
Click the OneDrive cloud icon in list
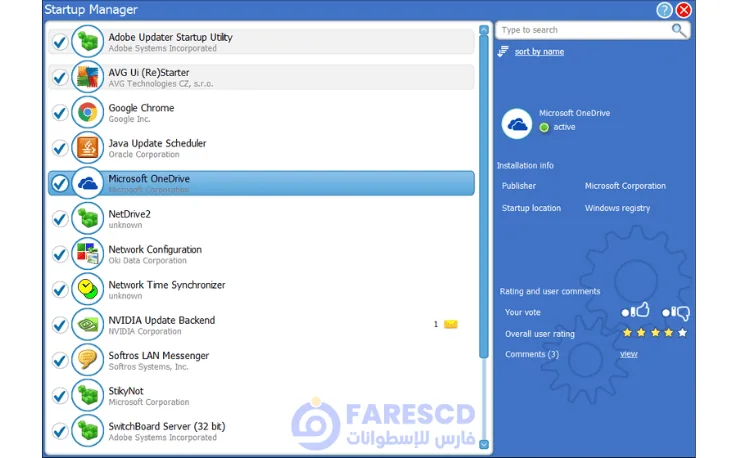point(88,183)
